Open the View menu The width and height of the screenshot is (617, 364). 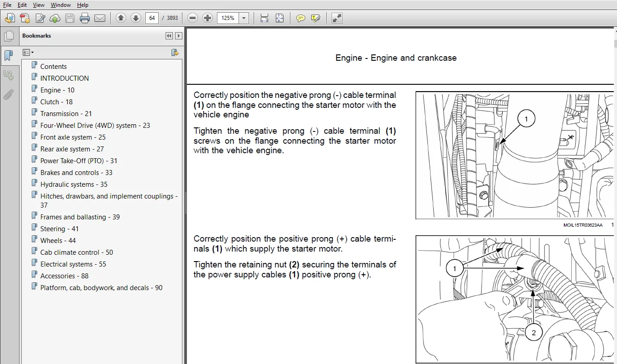39,5
